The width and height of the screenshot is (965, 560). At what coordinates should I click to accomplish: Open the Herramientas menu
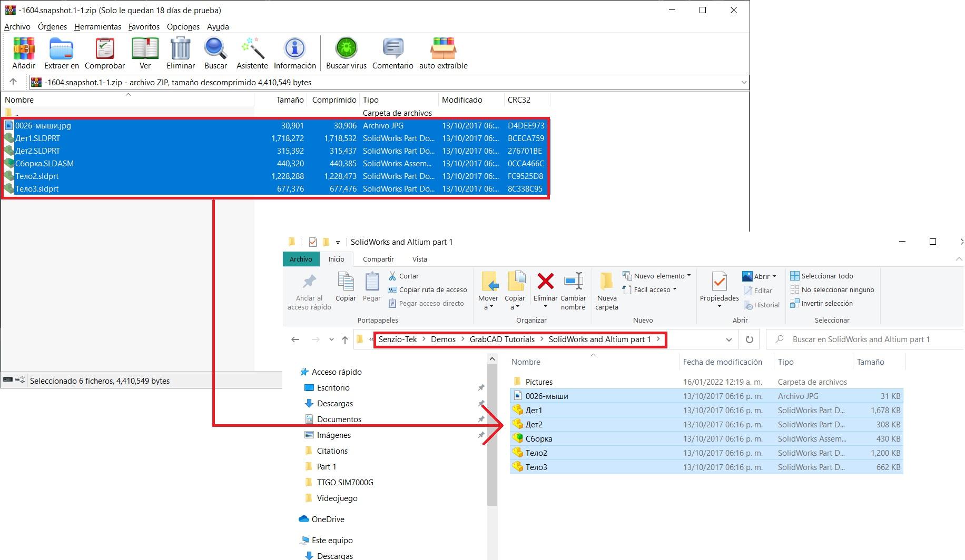pyautogui.click(x=97, y=26)
